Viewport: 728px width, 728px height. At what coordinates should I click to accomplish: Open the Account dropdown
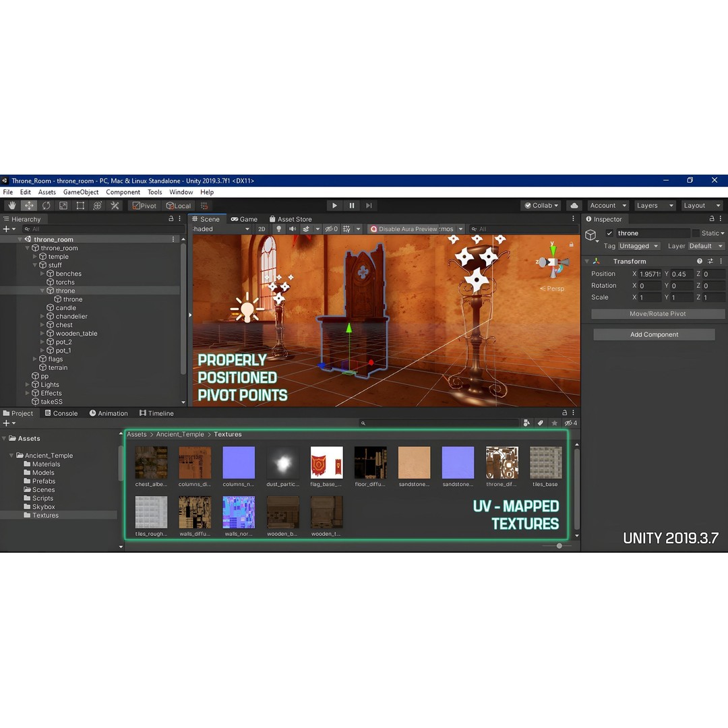pyautogui.click(x=608, y=206)
